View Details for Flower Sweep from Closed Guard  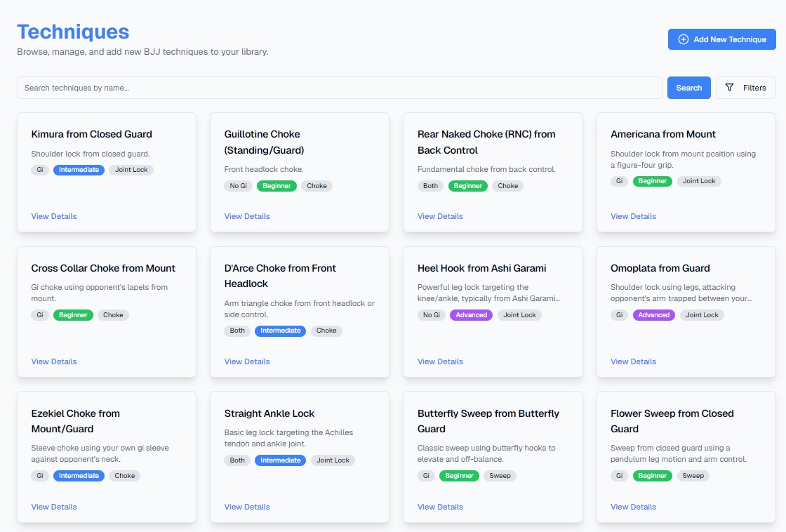[x=633, y=507]
